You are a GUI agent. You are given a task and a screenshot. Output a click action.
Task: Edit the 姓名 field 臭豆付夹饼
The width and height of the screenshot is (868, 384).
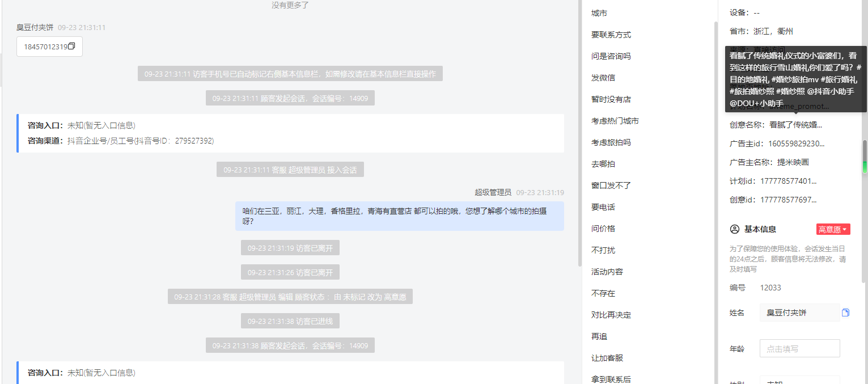coord(799,313)
